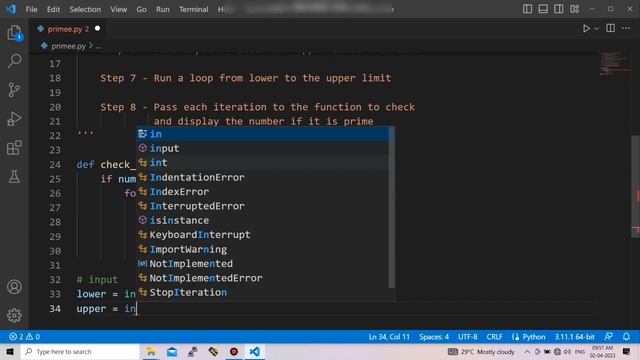This screenshot has width=640, height=360.
Task: Click the feedback icon in status bar
Action: click(x=608, y=337)
